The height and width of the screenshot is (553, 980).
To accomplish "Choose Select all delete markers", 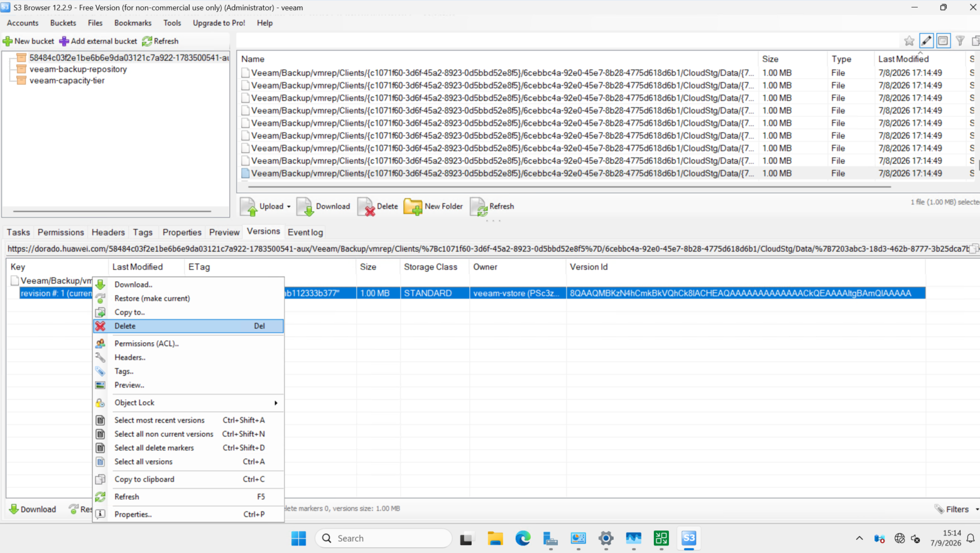I will tap(188, 448).
